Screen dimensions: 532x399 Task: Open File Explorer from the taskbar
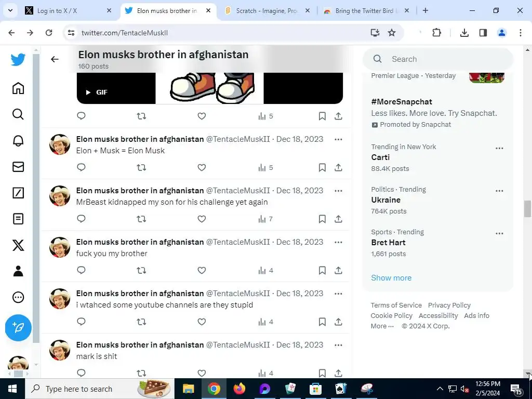coord(188,389)
